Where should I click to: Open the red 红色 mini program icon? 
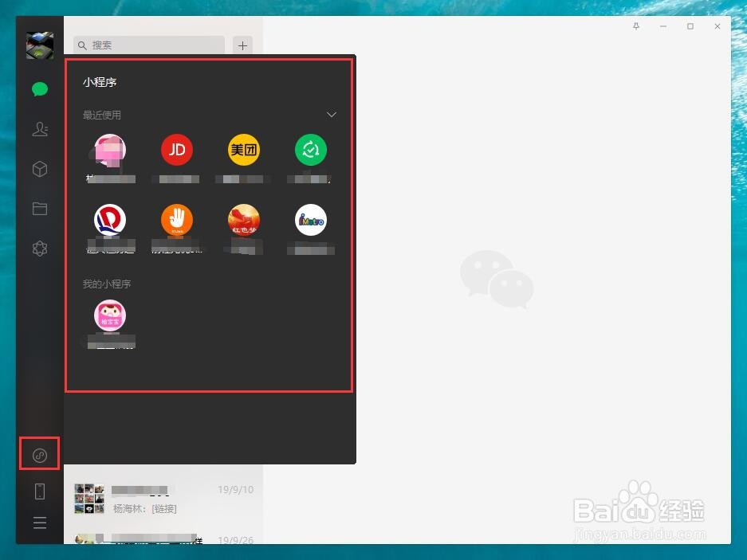[244, 220]
